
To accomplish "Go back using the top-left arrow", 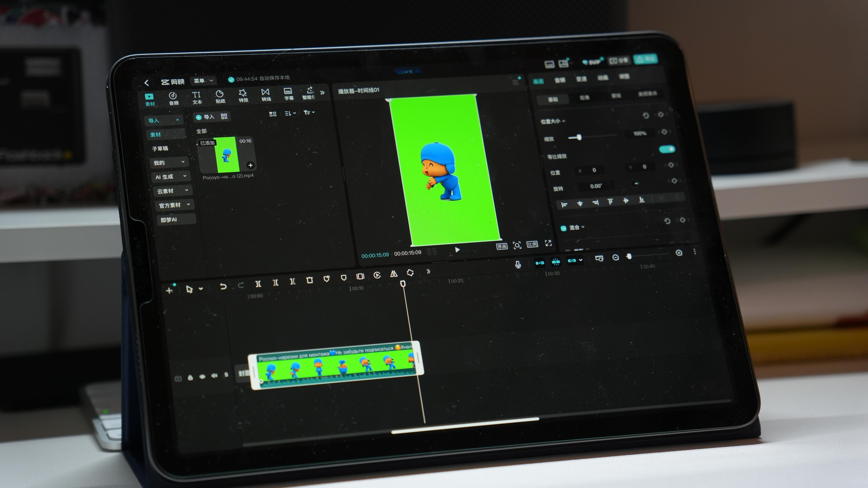I will point(147,83).
